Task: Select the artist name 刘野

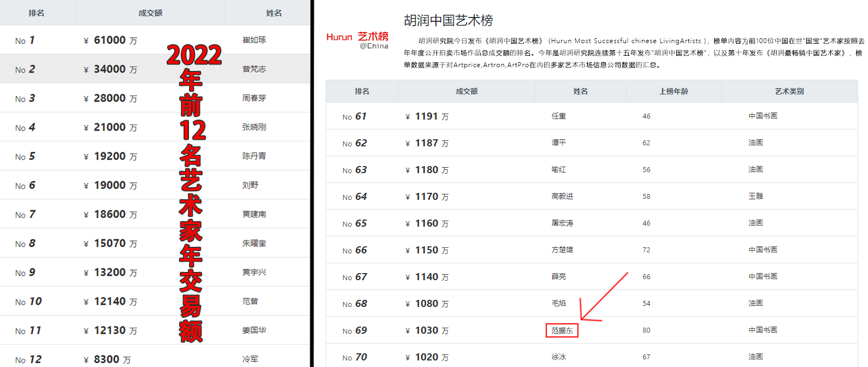Action: [x=250, y=185]
